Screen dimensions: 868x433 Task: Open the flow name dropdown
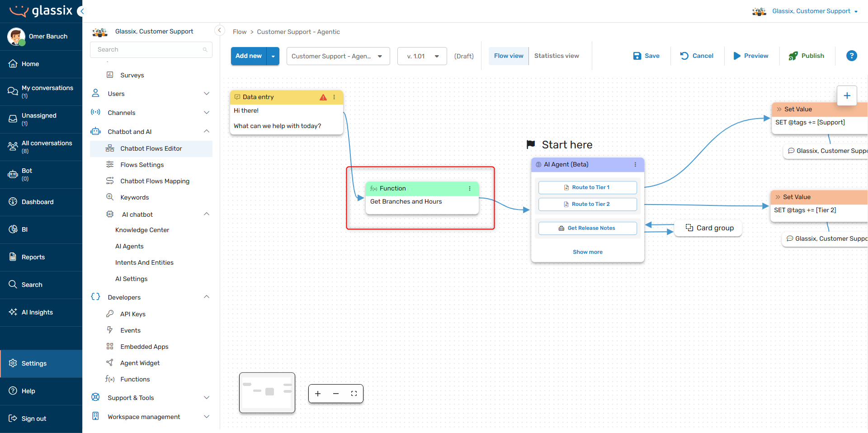(338, 56)
